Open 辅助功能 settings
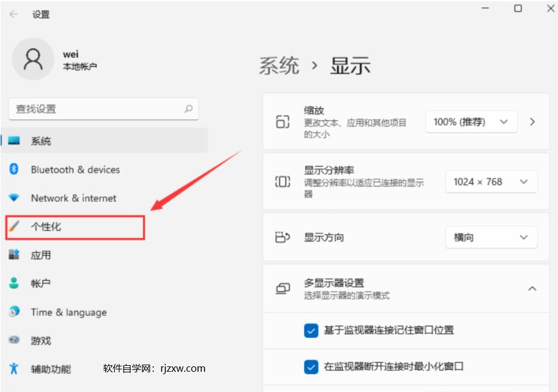 49,369
